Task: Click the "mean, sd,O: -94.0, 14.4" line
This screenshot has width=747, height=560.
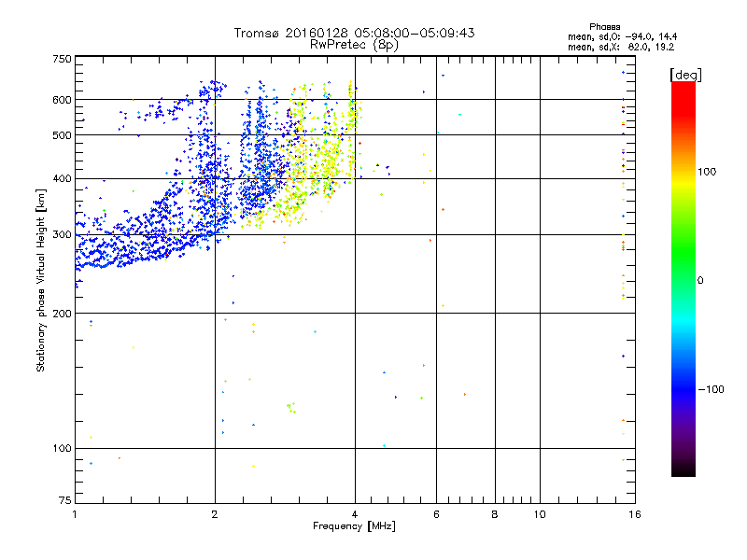Action: (x=622, y=36)
